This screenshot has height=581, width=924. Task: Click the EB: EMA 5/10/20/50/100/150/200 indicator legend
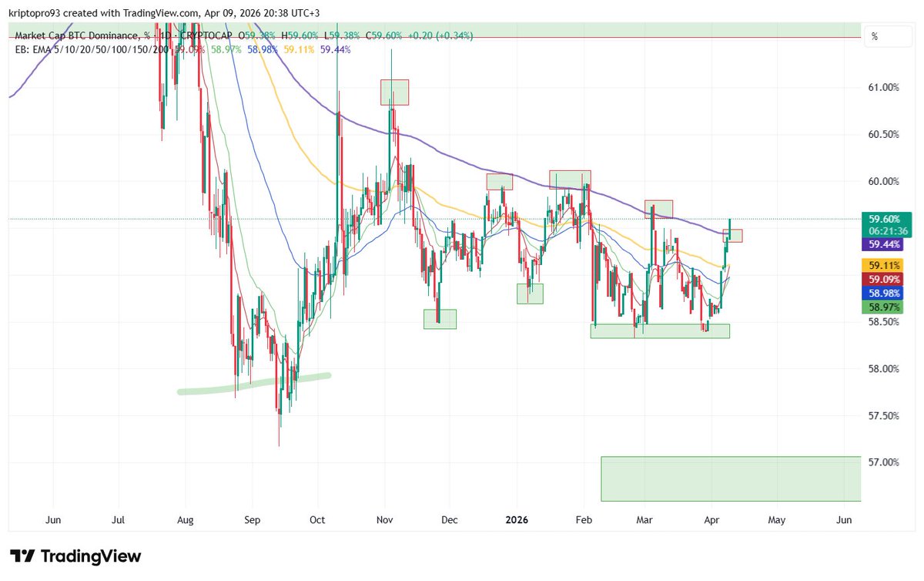pos(92,49)
